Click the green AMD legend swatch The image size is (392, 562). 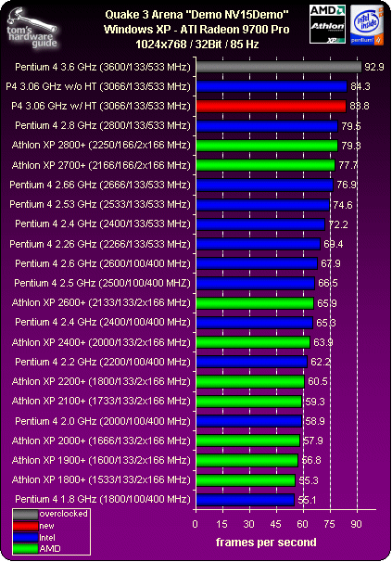[25, 548]
